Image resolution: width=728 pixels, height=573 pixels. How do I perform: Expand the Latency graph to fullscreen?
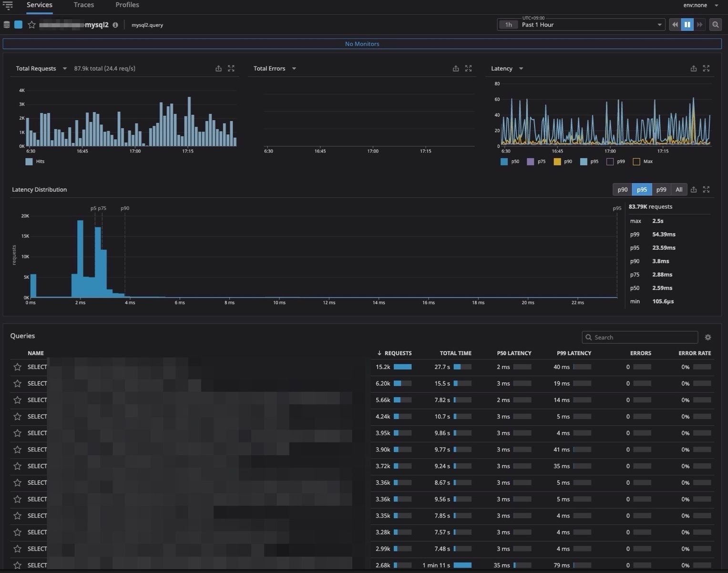[x=706, y=69]
